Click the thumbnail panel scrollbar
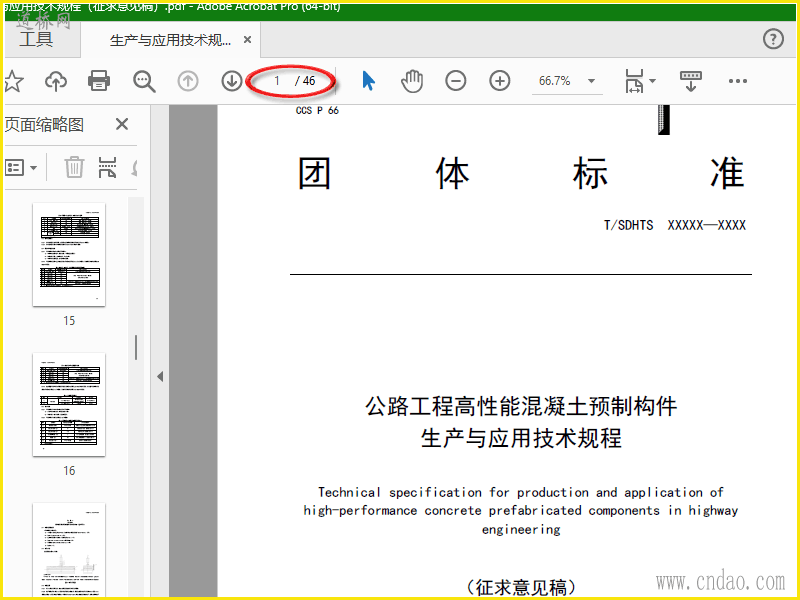Image resolution: width=800 pixels, height=600 pixels. click(x=136, y=347)
